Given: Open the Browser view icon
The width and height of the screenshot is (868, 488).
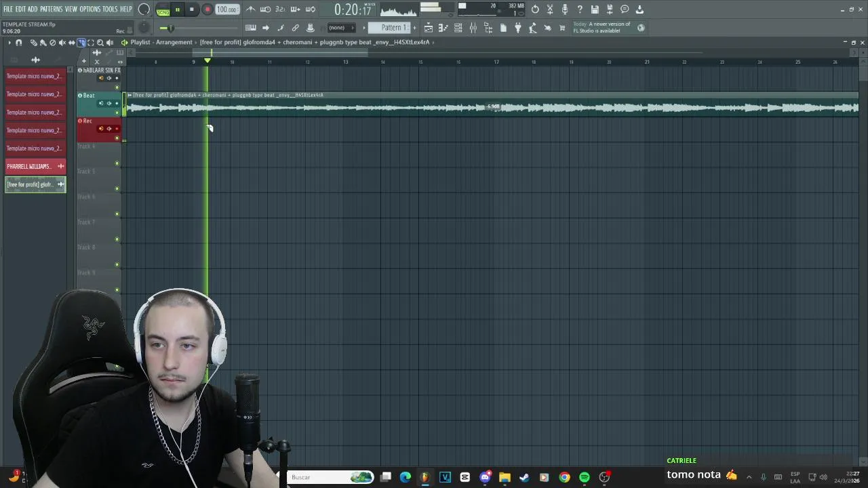Looking at the screenshot, I should click(x=488, y=28).
